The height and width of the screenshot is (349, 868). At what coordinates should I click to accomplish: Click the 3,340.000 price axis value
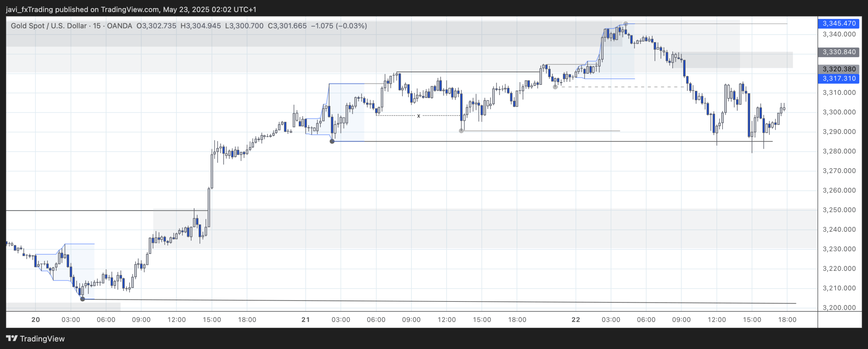point(839,34)
